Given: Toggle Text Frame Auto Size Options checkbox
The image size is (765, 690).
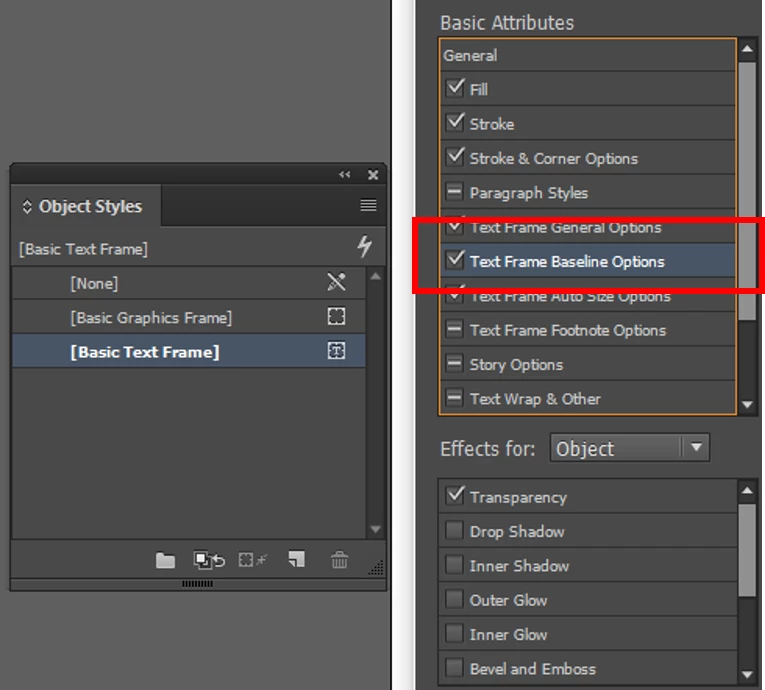Looking at the screenshot, I should pyautogui.click(x=455, y=295).
